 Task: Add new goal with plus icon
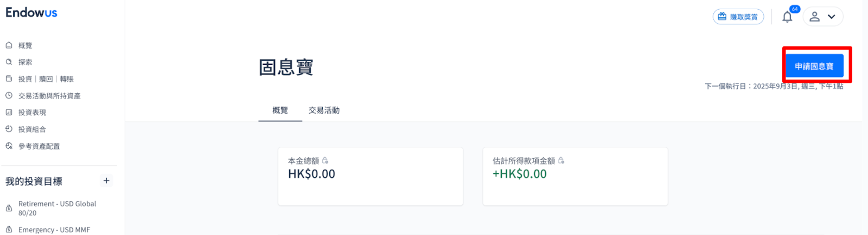pyautogui.click(x=106, y=181)
